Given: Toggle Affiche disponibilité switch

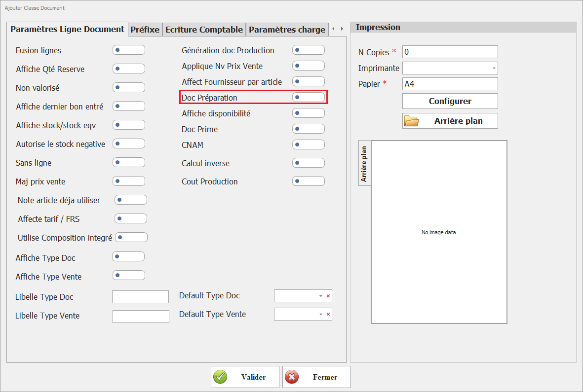Looking at the screenshot, I should 308,113.
